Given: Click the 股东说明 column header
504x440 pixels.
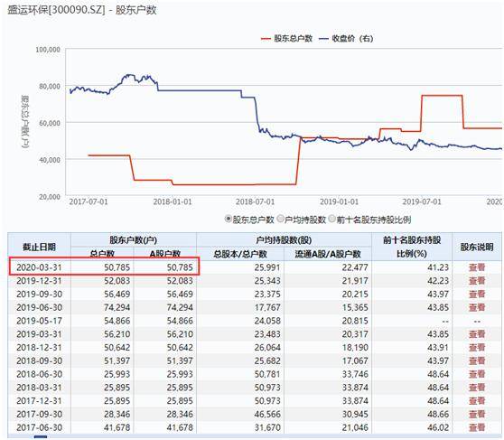Looking at the screenshot, I should point(477,247).
